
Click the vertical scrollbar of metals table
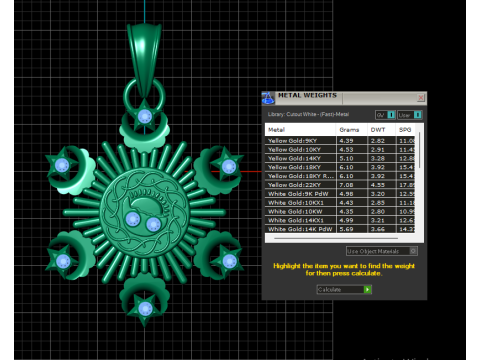(x=419, y=150)
